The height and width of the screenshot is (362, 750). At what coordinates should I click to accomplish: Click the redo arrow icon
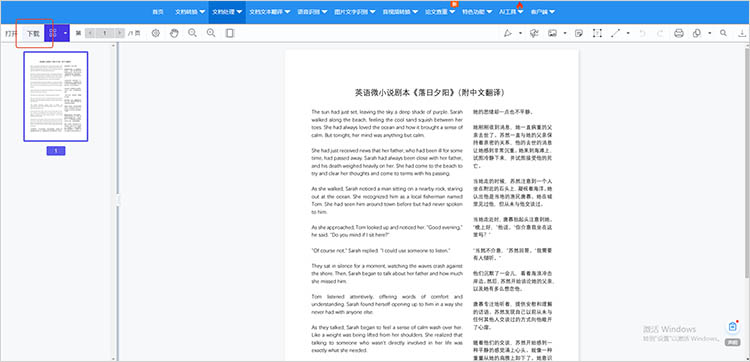click(x=660, y=33)
